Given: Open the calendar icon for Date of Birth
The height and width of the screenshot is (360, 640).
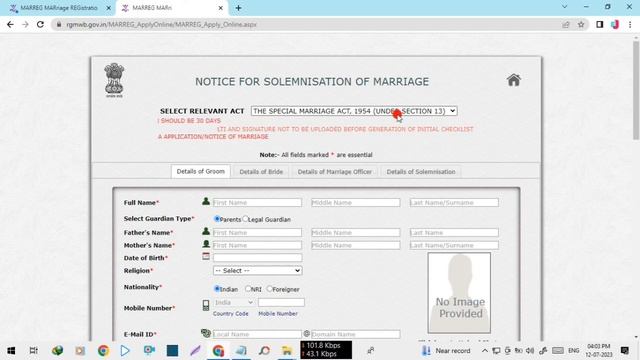Looking at the screenshot, I should coord(206,256).
